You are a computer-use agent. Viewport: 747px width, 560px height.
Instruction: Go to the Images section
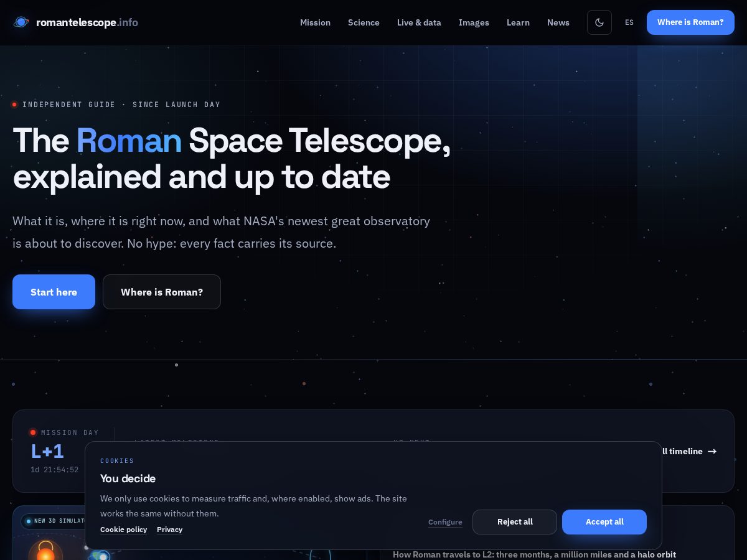click(474, 22)
